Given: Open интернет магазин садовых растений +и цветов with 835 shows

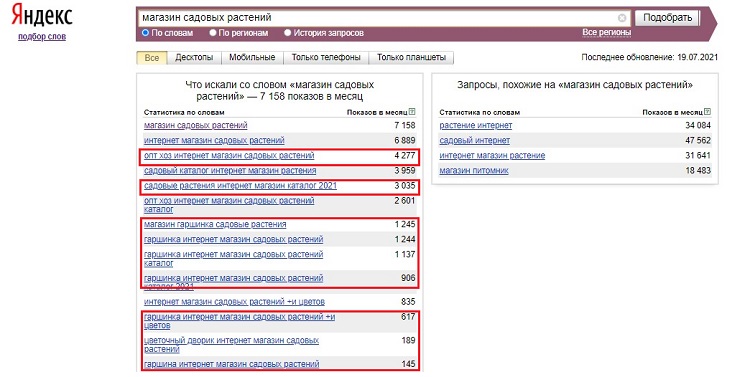Looking at the screenshot, I should (234, 302).
